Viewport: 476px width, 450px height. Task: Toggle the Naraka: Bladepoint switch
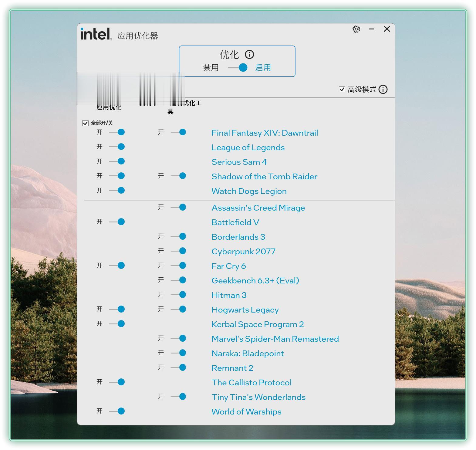coord(178,353)
